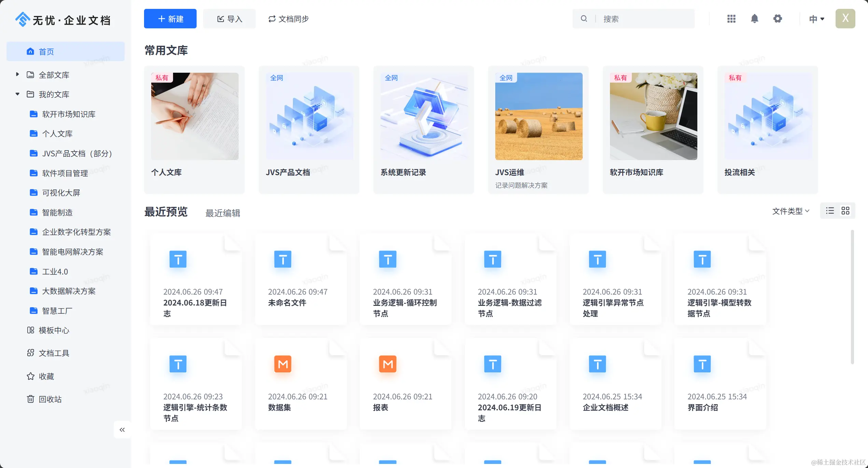Switch to the 最近编辑 tab
The image size is (868, 468).
(223, 213)
